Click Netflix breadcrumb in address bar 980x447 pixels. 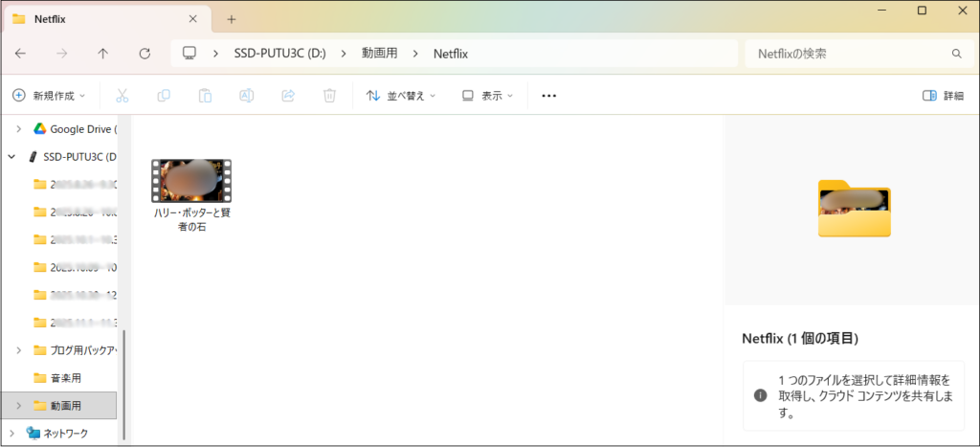click(x=451, y=54)
